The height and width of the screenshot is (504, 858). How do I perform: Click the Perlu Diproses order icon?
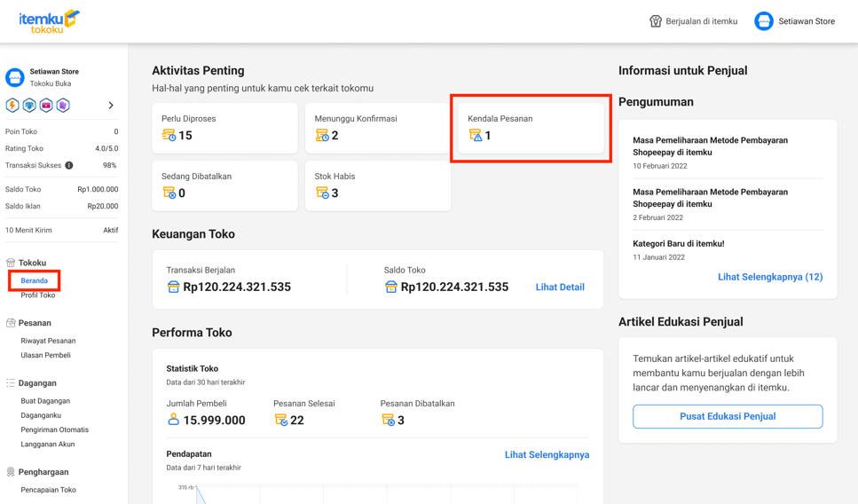pos(169,136)
